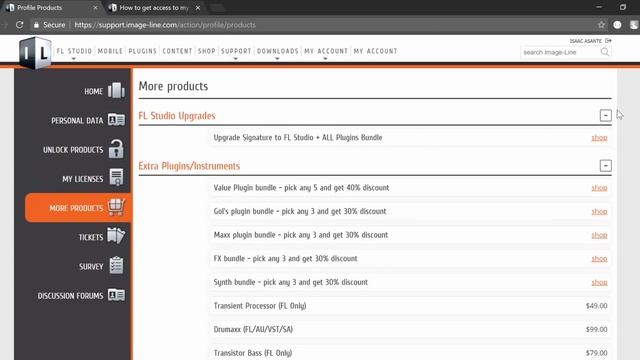The width and height of the screenshot is (640, 360).
Task: Click the search magnifier icon
Action: [605, 52]
